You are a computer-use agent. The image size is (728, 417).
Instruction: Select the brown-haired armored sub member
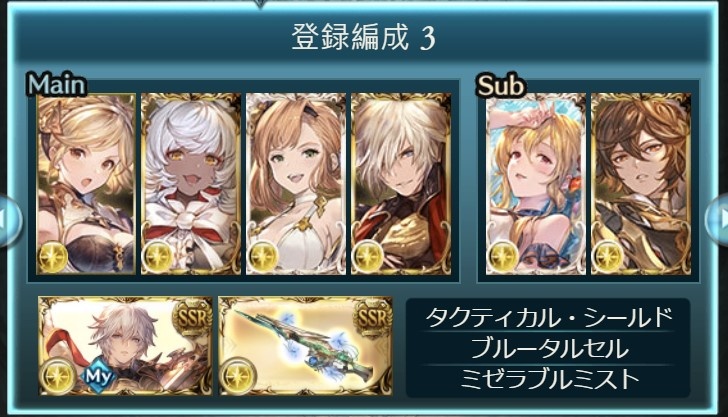(x=641, y=184)
